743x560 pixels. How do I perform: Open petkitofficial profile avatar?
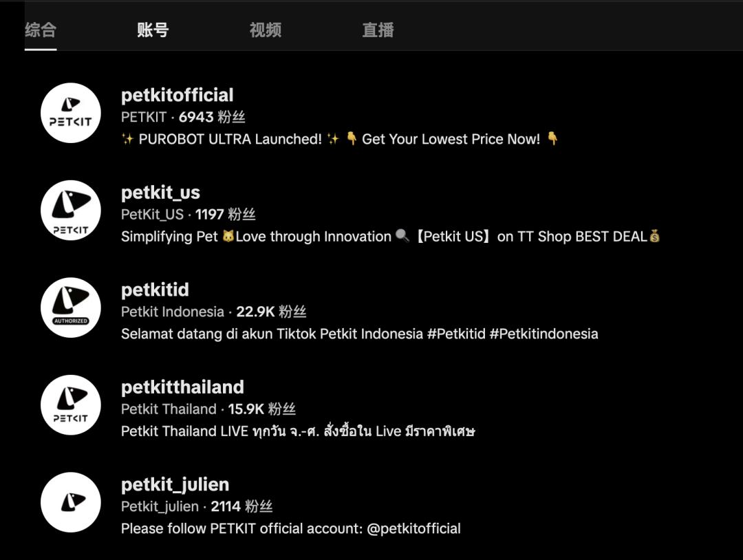pos(71,113)
